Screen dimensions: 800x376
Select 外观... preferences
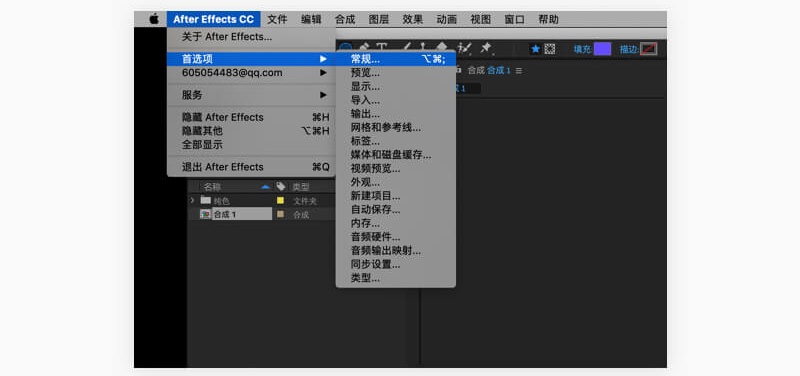click(x=396, y=182)
